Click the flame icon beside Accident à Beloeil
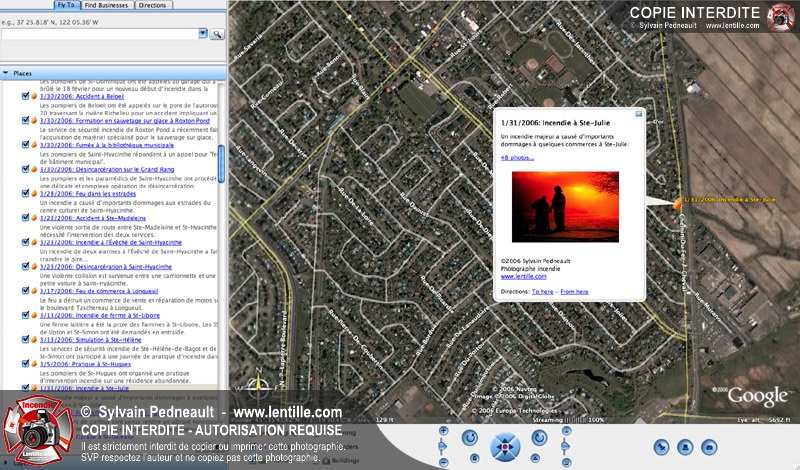800x470 pixels. (34, 96)
